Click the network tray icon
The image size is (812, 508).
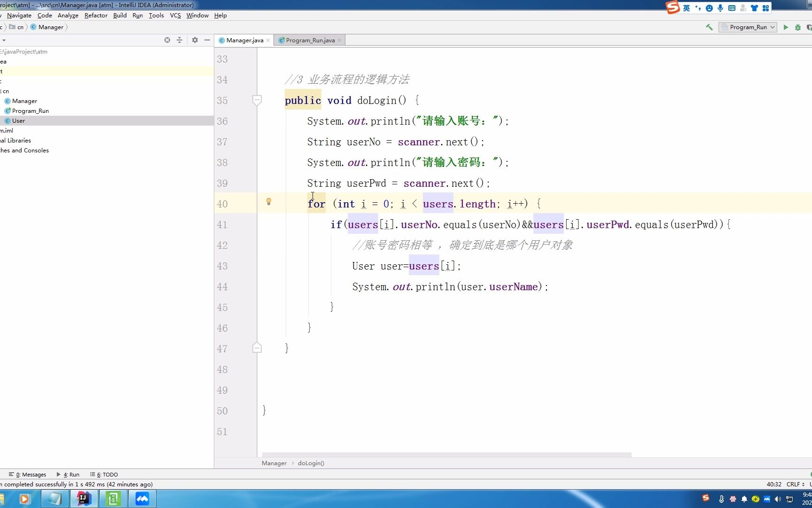(789, 499)
